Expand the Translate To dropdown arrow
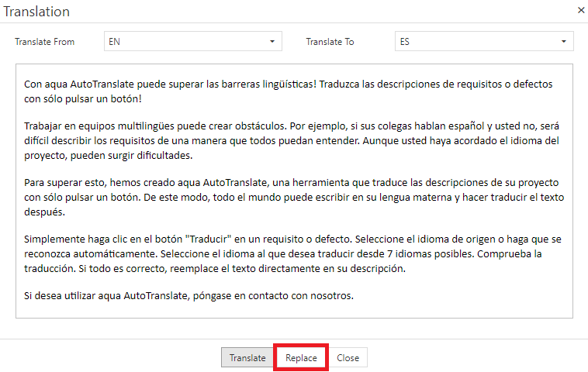The width and height of the screenshot is (588, 372). point(564,42)
